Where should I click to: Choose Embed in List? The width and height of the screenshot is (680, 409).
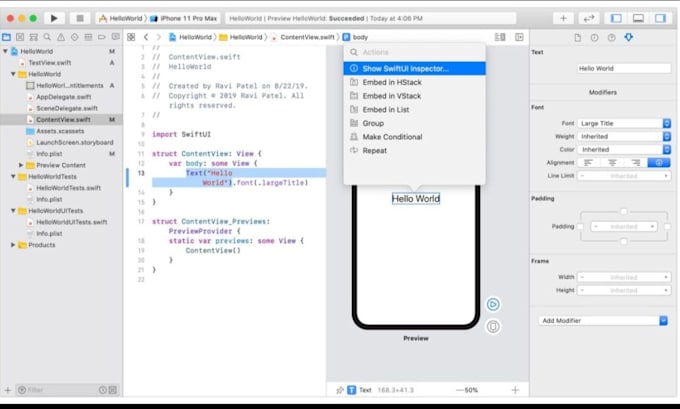[415, 109]
